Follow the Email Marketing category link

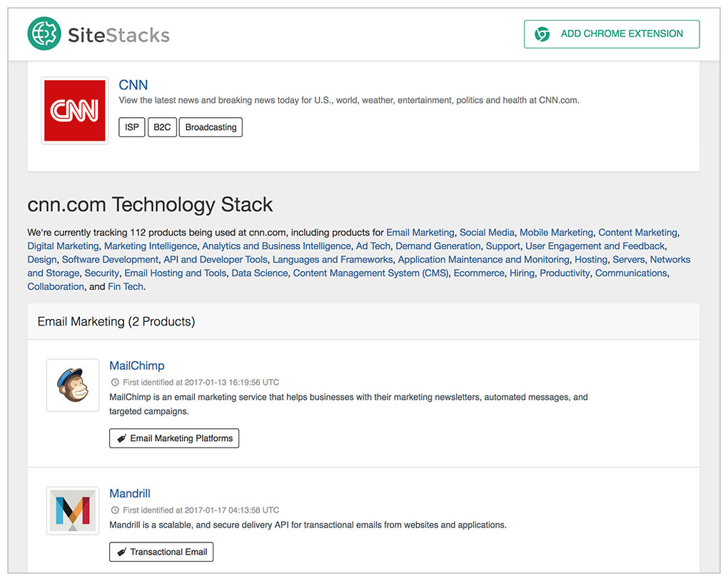pos(420,232)
